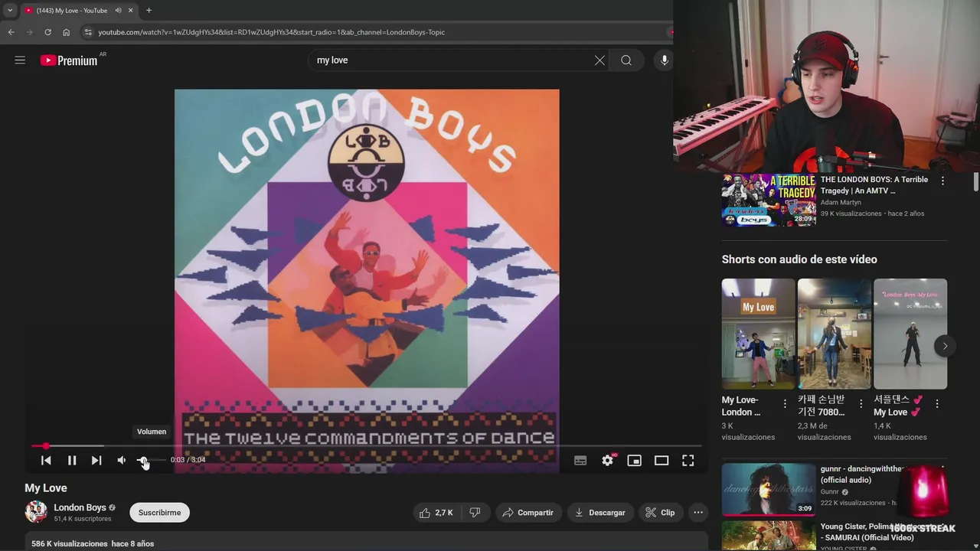Open options for the 1,4 K views short

(x=936, y=403)
